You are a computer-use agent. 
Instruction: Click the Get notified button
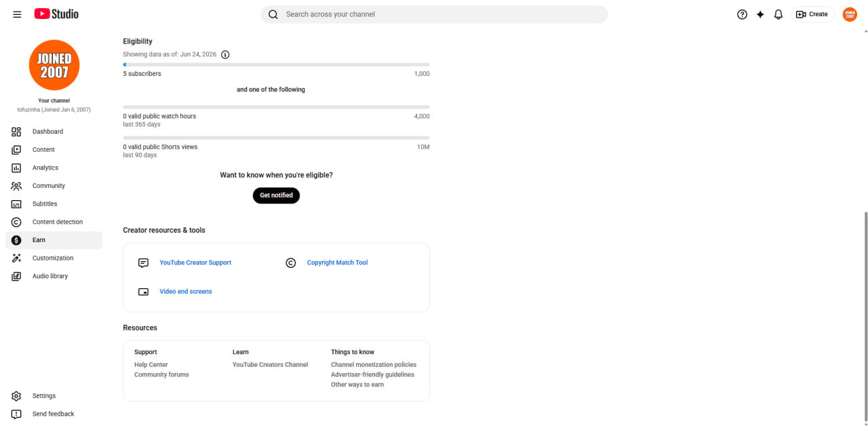click(x=276, y=195)
